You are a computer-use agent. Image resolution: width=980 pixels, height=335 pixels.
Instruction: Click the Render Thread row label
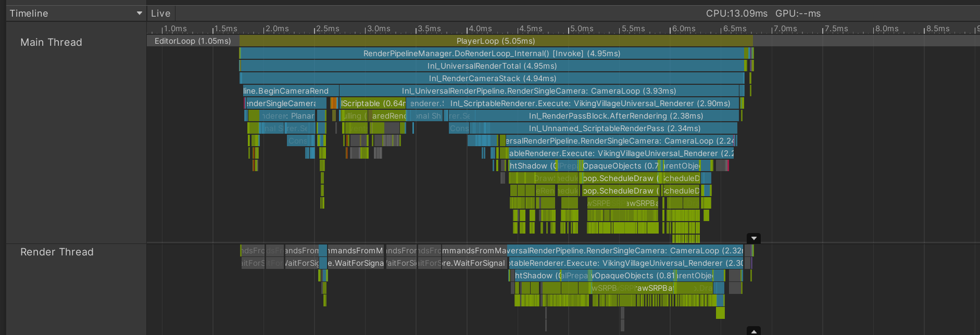click(x=57, y=252)
